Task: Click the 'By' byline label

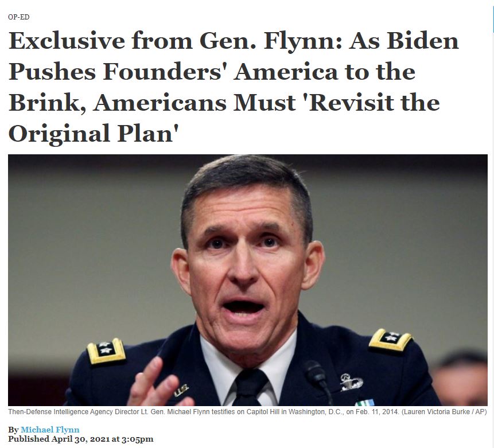Action: click(14, 430)
